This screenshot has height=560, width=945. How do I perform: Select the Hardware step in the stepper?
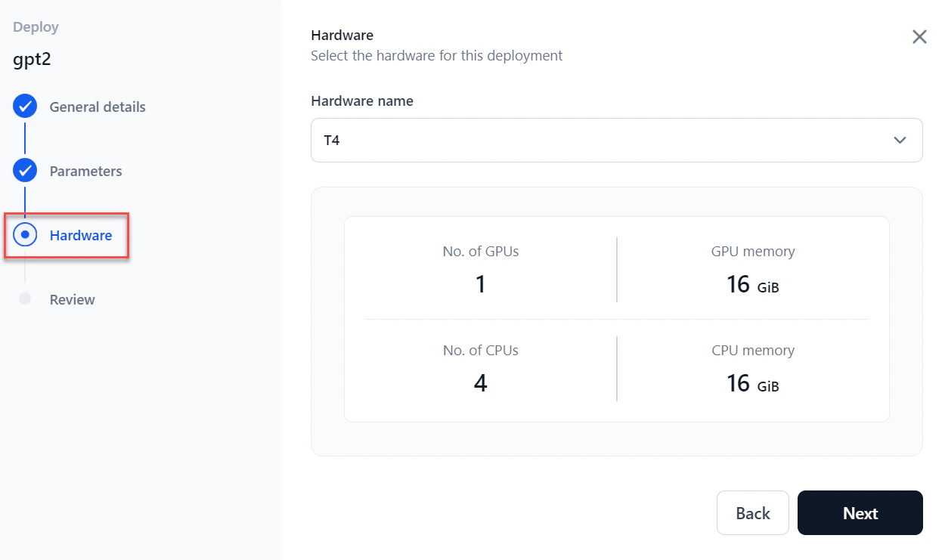79,235
